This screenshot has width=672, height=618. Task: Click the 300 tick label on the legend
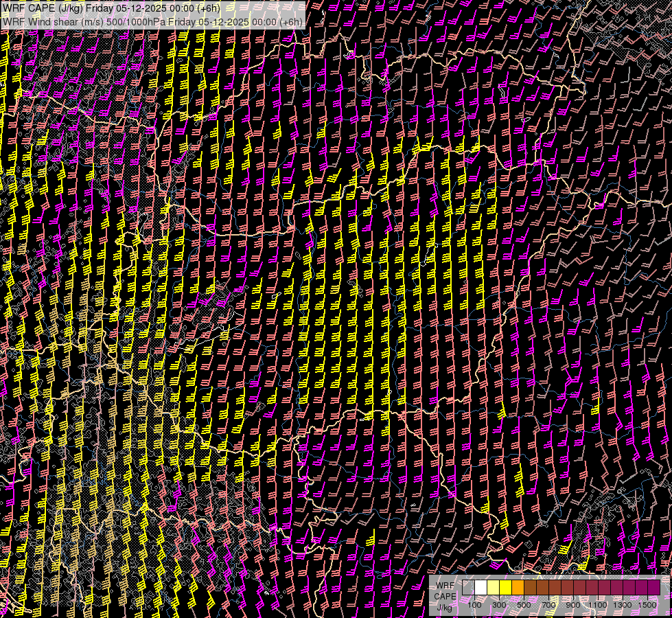click(x=499, y=605)
